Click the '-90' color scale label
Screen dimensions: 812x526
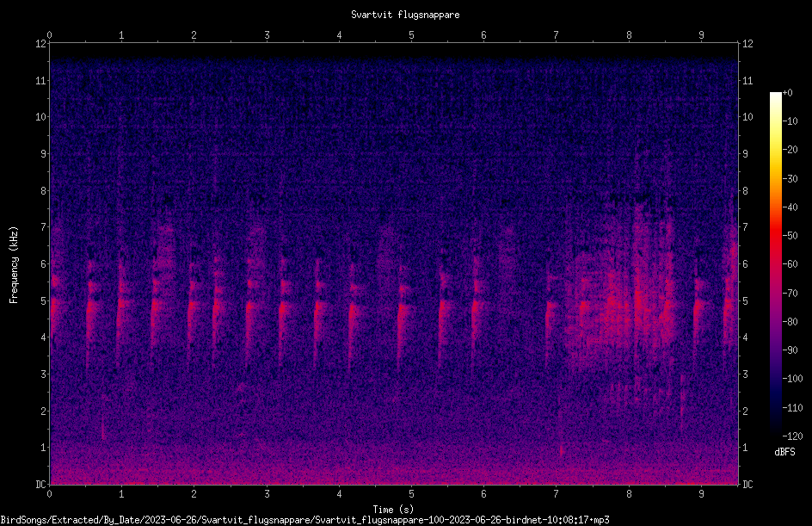point(790,350)
